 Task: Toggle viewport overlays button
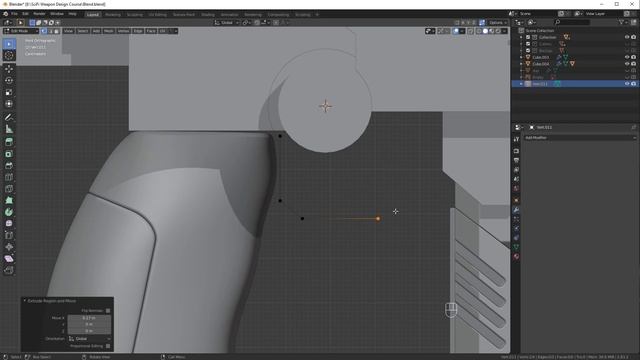pos(456,31)
